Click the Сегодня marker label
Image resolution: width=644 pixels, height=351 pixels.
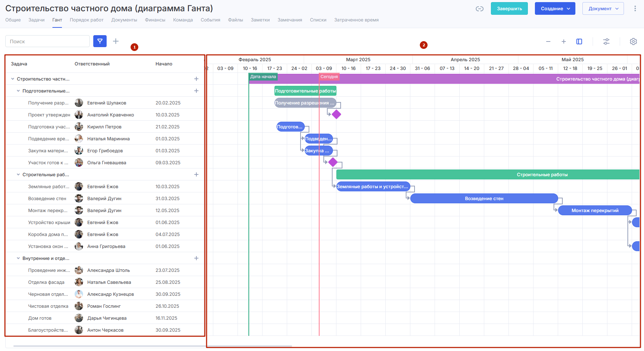tap(329, 77)
